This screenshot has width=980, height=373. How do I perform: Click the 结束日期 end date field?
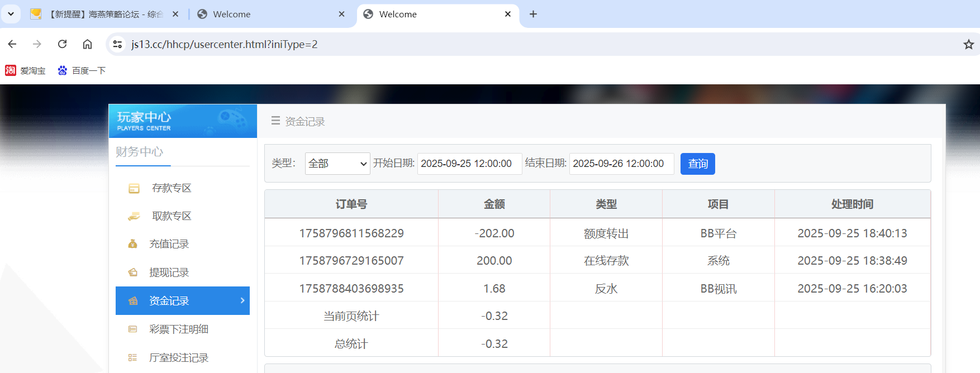621,164
